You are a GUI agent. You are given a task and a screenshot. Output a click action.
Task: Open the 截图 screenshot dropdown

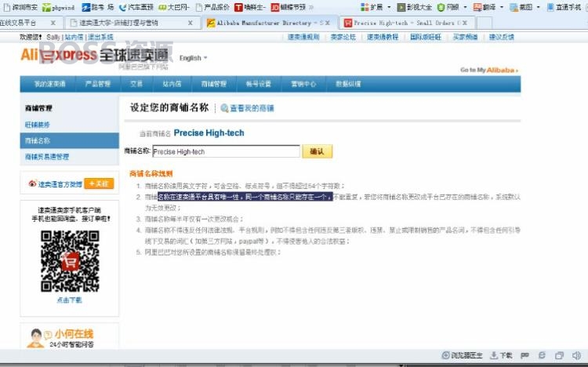pos(525,7)
